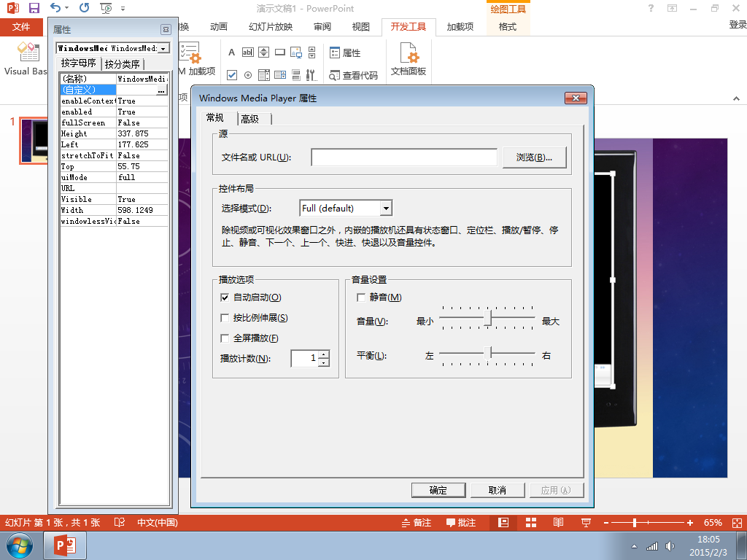Insert Check Box control from ribbon
The height and width of the screenshot is (560, 747).
[232, 75]
